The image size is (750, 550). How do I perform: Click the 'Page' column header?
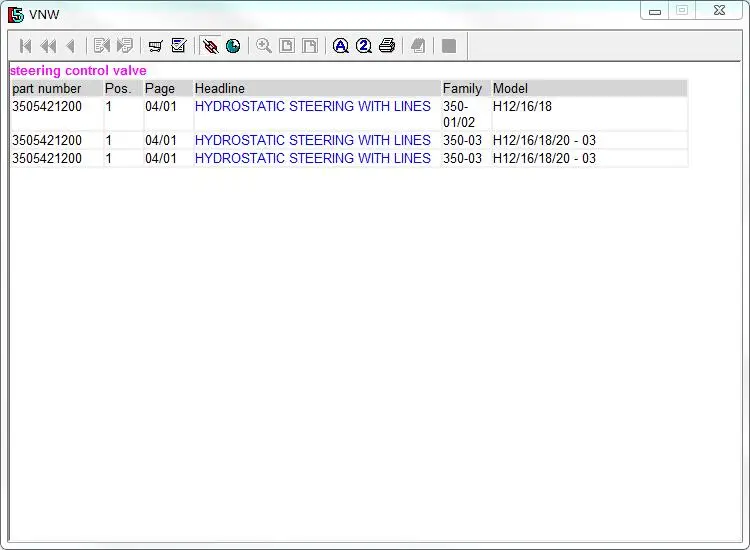tap(168, 88)
